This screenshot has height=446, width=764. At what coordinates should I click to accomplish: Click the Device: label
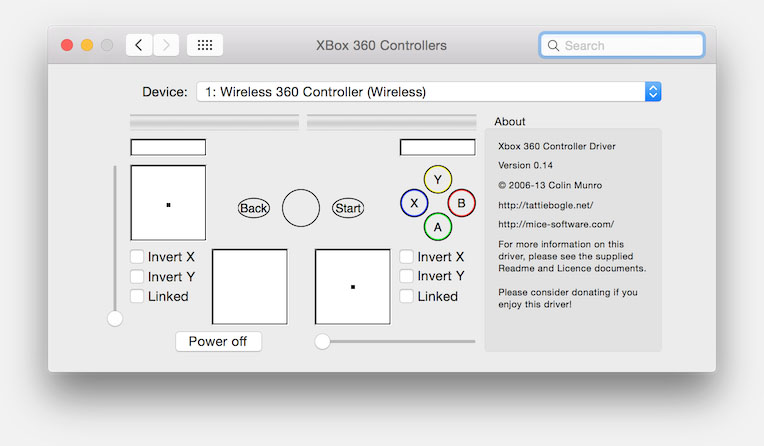165,92
